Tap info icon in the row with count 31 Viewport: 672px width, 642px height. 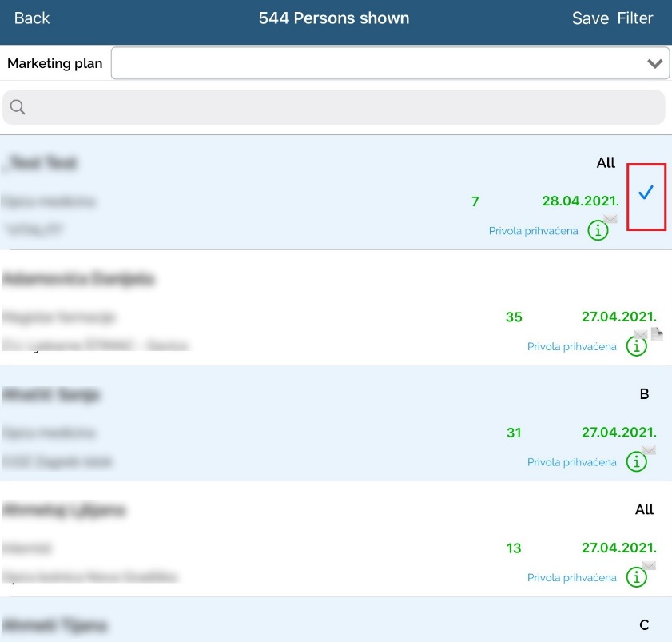(636, 462)
